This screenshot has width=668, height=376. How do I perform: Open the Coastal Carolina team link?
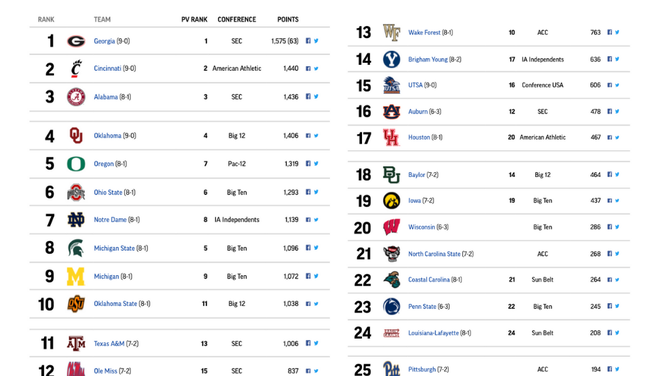[x=429, y=280]
